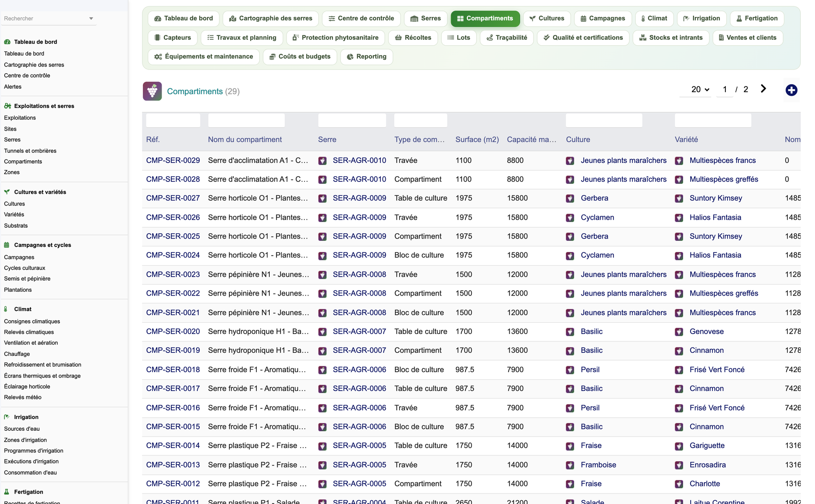Open the Centre de contrôle tab
The height and width of the screenshot is (504, 815).
click(x=361, y=18)
